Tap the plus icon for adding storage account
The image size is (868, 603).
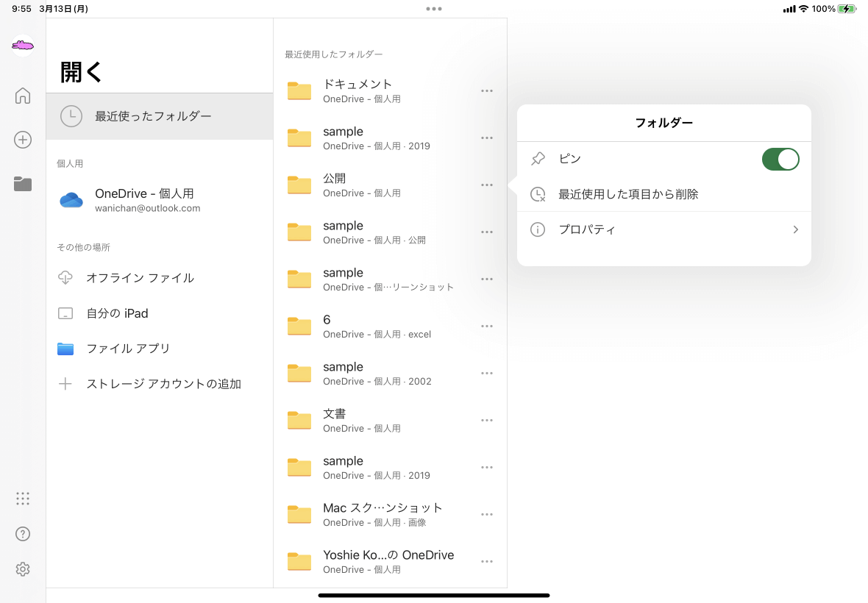click(65, 384)
